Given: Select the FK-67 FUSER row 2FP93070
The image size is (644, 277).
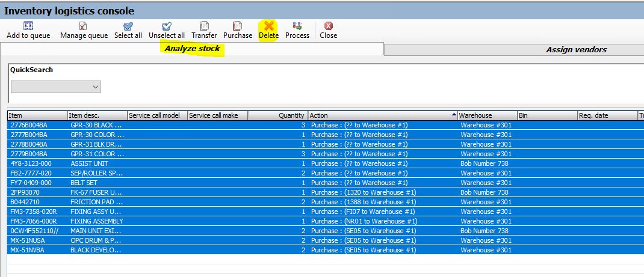Looking at the screenshot, I should coord(25,192).
